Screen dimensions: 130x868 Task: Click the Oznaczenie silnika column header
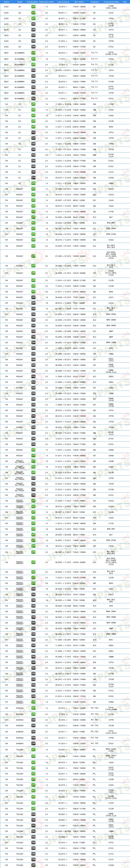[111, 2]
